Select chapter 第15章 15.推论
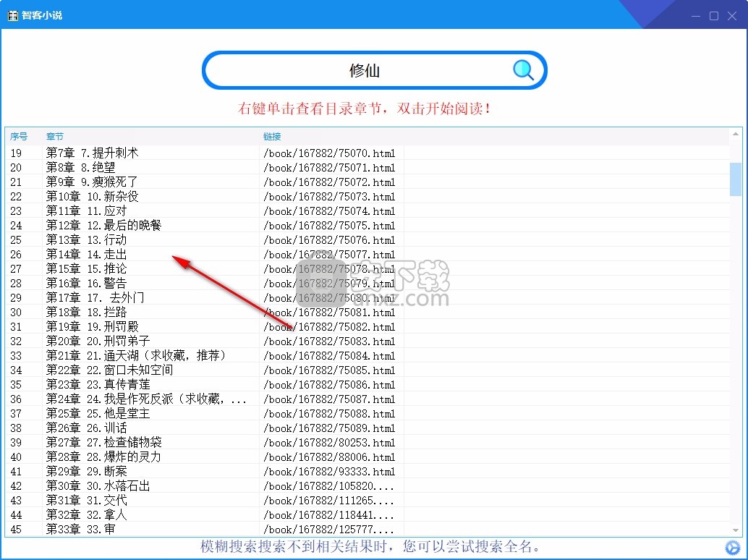This screenshot has height=560, width=748. pyautogui.click(x=86, y=268)
